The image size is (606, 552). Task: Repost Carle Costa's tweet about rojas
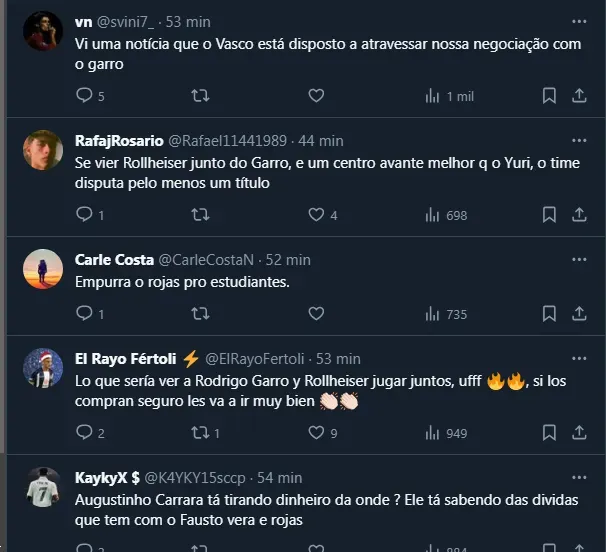[200, 314]
